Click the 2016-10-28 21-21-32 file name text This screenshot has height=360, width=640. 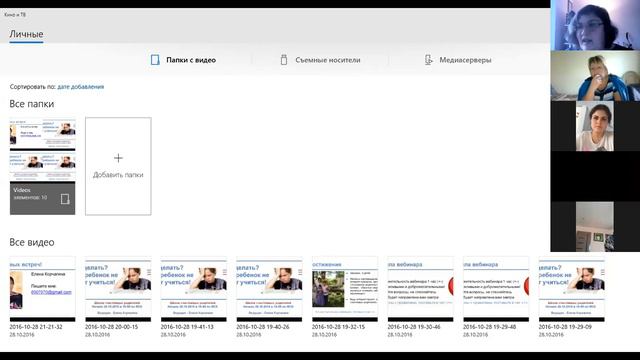pos(36,327)
